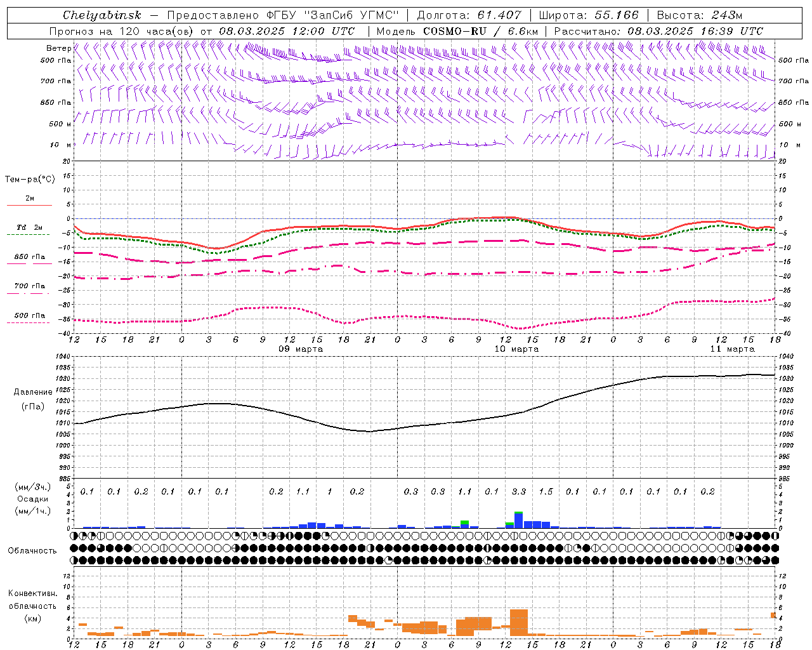Click the '09 марта' date label
Image resolution: width=812 pixels, height=650 pixels.
pos(301,349)
